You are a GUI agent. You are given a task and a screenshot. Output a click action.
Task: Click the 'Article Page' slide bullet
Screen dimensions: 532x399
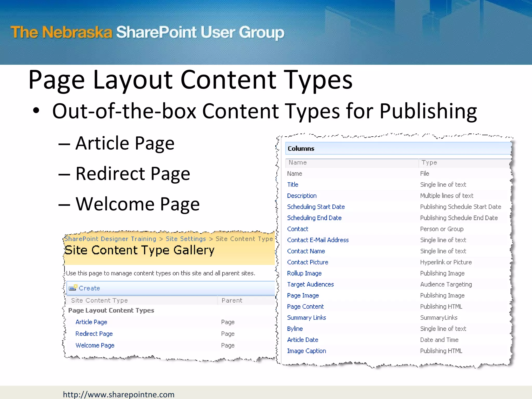coord(125,143)
